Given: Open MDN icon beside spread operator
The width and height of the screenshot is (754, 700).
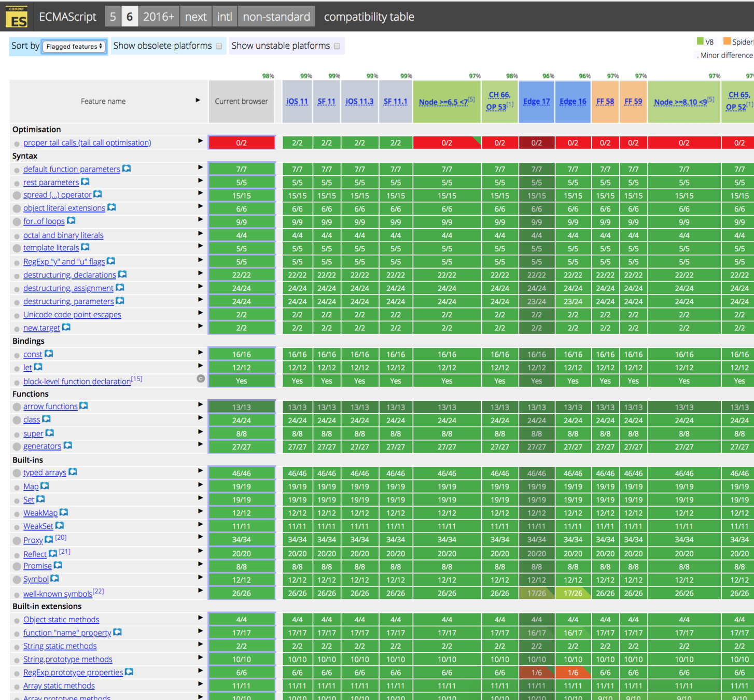Looking at the screenshot, I should [98, 194].
